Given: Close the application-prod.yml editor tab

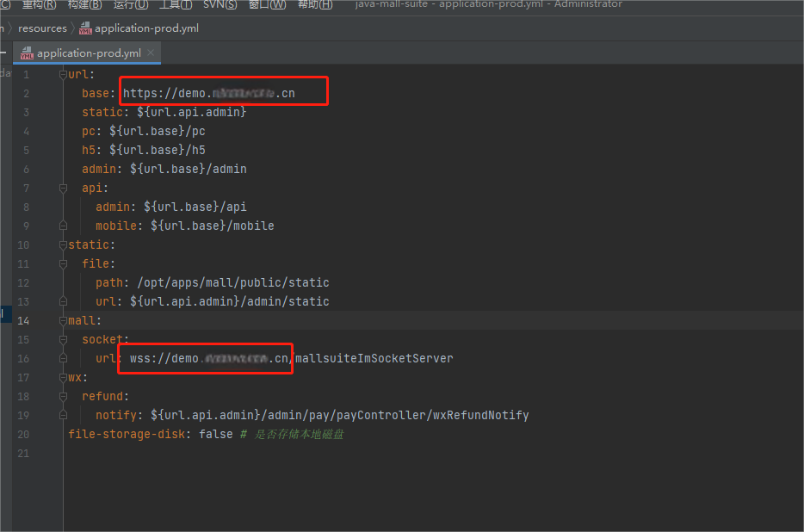Looking at the screenshot, I should 152,53.
